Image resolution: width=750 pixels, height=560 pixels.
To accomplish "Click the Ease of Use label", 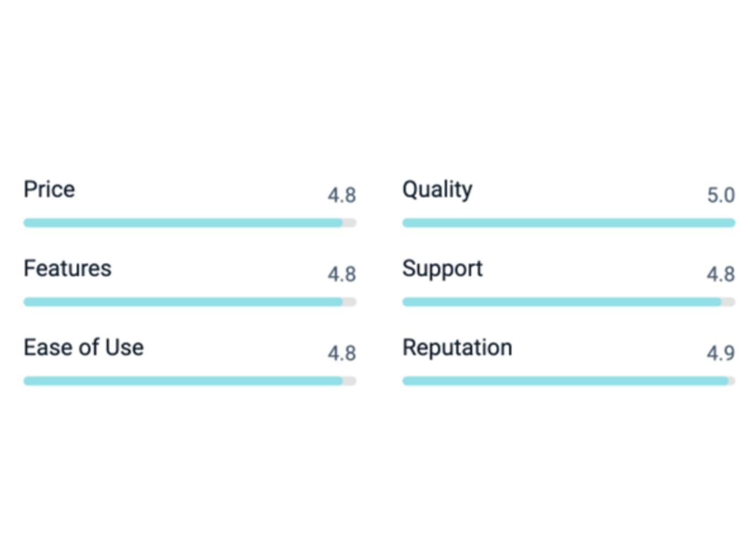I will click(x=84, y=347).
